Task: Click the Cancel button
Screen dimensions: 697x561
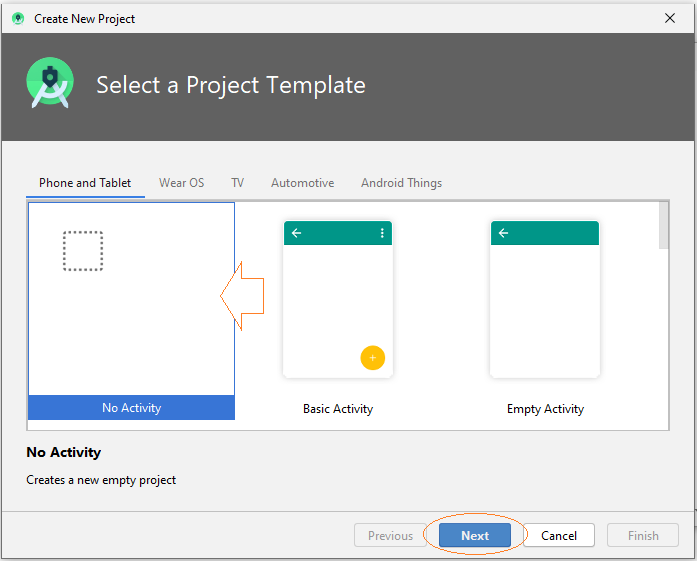Action: [559, 535]
